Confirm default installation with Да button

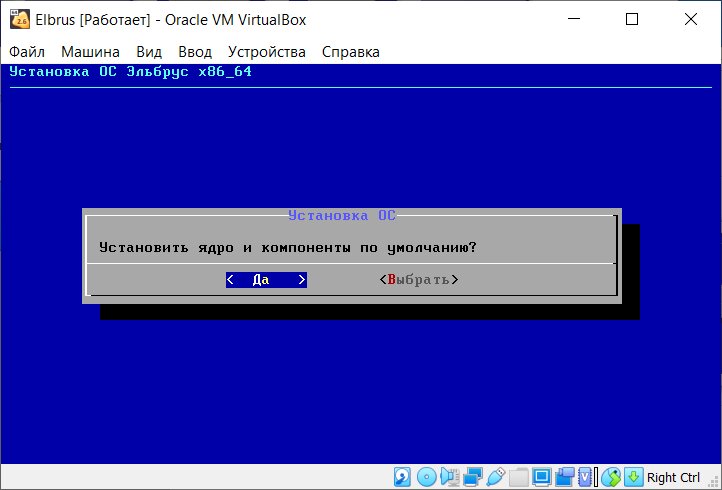266,280
